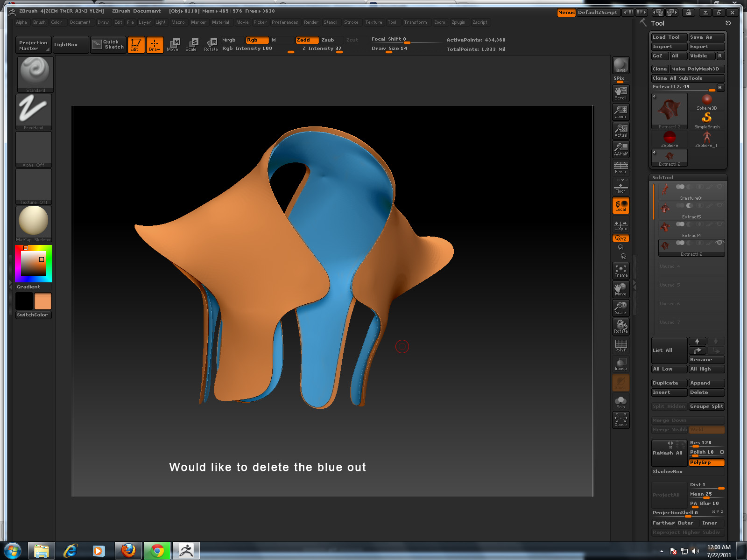Select the top shelf Rotate gizmo button
This screenshot has width=747, height=560.
coord(211,45)
